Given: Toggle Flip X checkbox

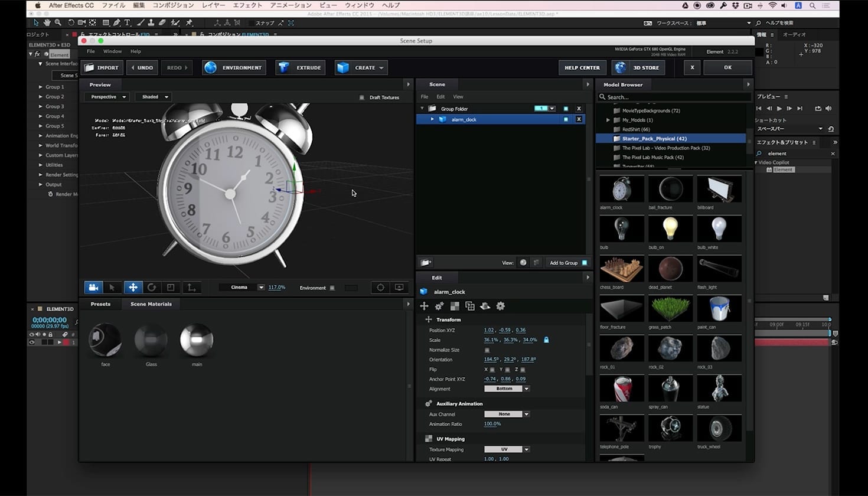Looking at the screenshot, I should pyautogui.click(x=492, y=370).
